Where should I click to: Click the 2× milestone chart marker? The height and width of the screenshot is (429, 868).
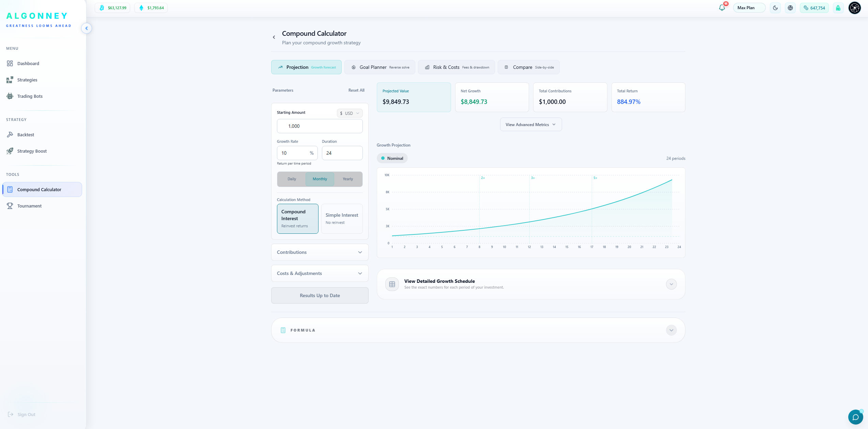coord(483,178)
